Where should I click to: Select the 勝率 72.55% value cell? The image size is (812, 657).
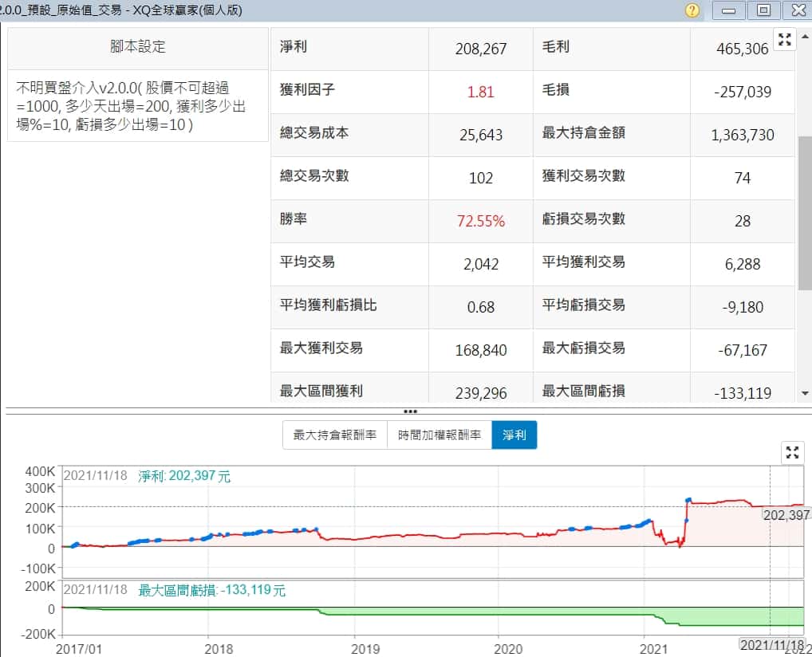coord(480,222)
